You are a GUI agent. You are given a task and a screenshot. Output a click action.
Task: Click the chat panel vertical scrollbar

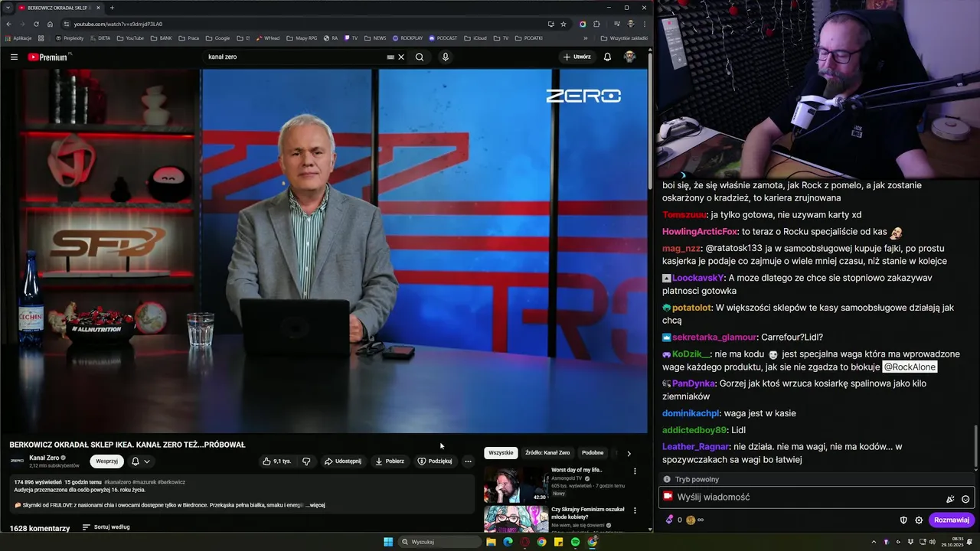click(975, 446)
